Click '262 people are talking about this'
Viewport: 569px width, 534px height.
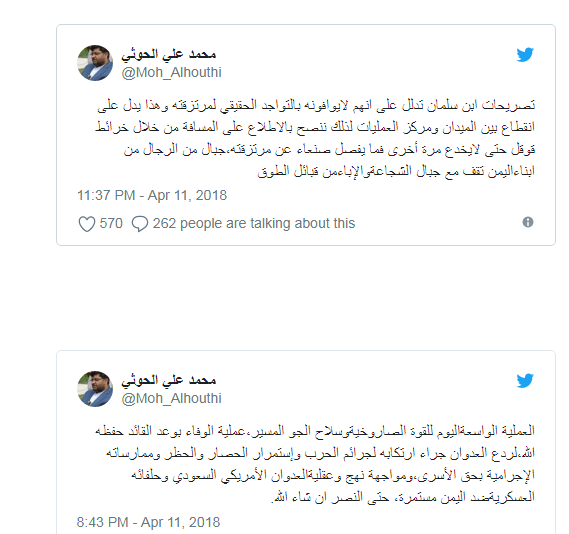click(x=254, y=223)
